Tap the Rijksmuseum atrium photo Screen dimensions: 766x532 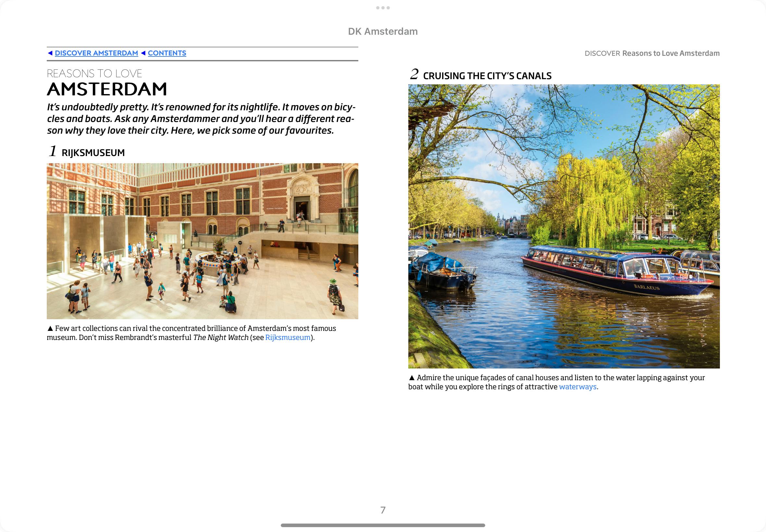point(203,241)
